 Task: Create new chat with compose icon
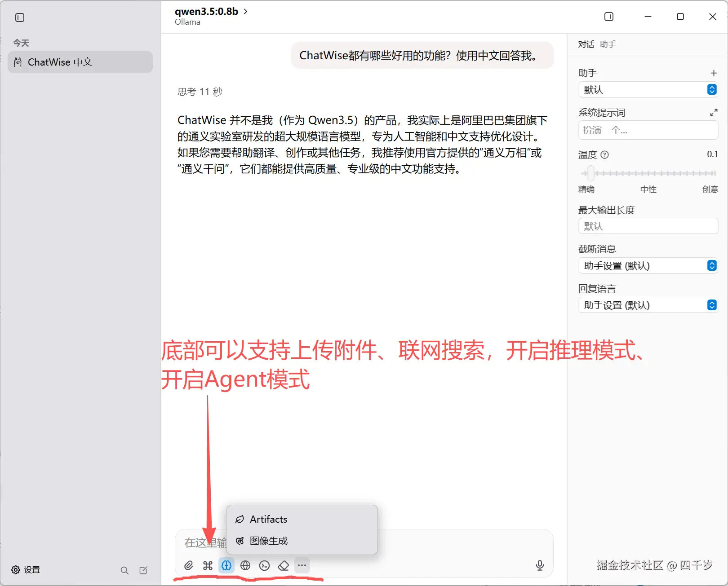point(143,570)
